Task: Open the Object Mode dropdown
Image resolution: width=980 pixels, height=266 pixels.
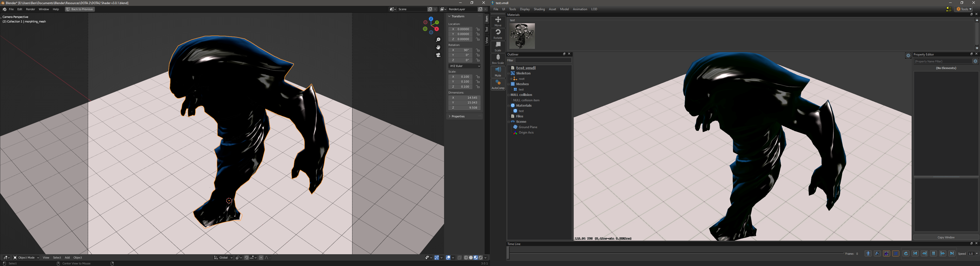Action: [x=26, y=258]
